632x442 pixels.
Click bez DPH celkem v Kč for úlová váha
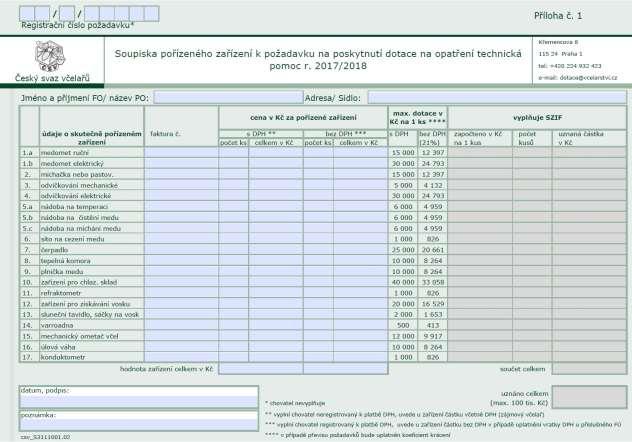[x=361, y=347]
